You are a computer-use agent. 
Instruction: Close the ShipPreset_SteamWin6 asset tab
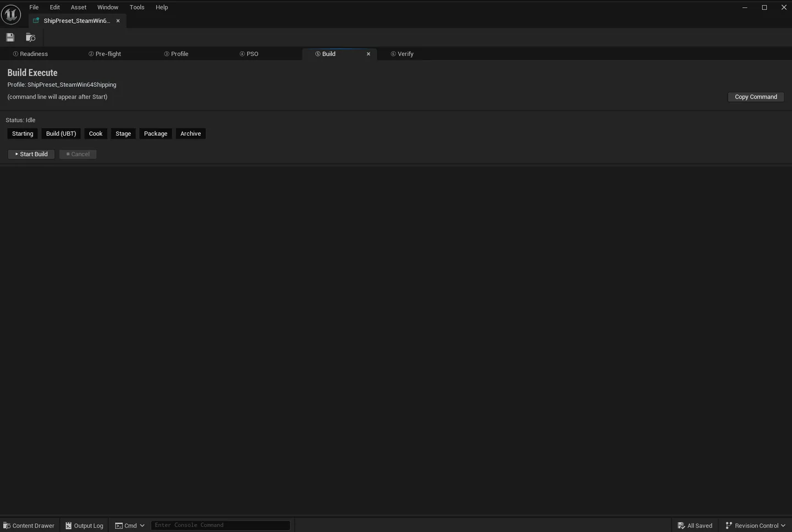(x=118, y=21)
